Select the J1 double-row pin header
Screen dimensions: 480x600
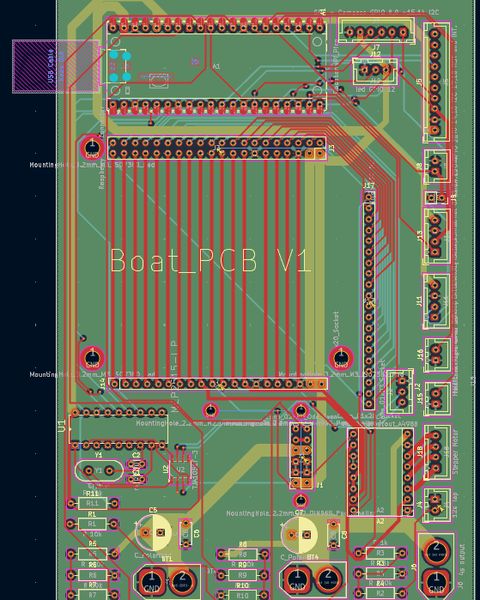[301, 455]
